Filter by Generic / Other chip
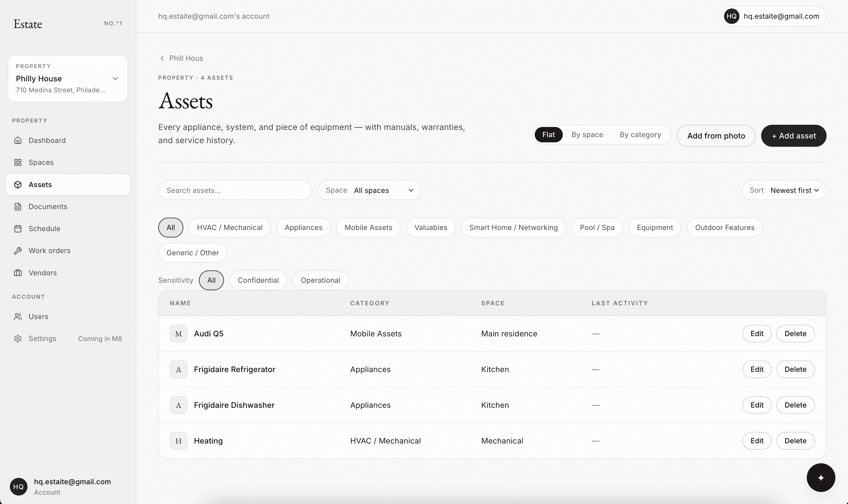The image size is (848, 504). pos(193,253)
